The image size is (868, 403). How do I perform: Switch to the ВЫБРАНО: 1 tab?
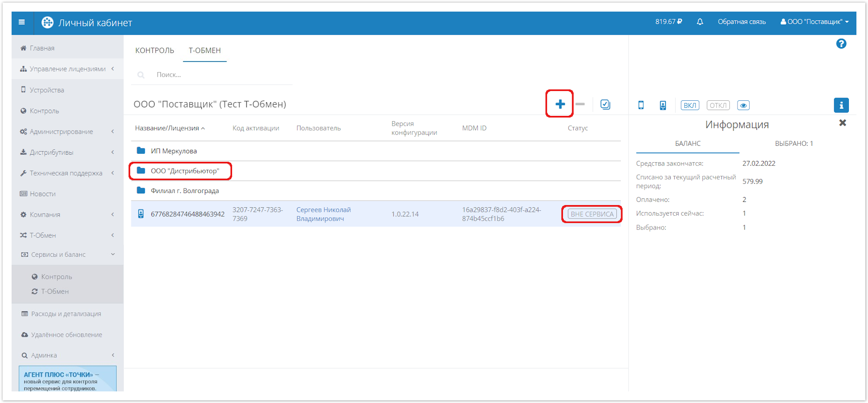794,144
